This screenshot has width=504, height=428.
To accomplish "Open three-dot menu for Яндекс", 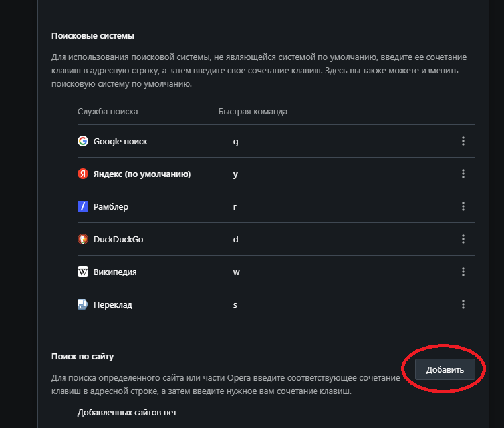I will pos(463,174).
